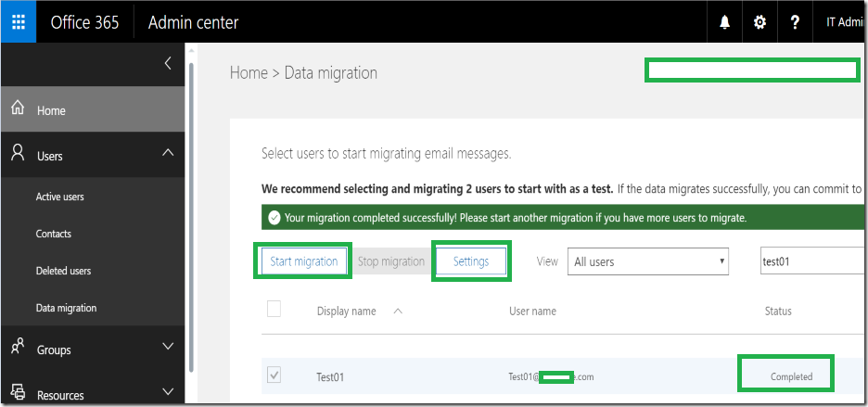Viewport: 868px width, 407px height.
Task: Click Home in the breadcrumb
Action: click(248, 72)
